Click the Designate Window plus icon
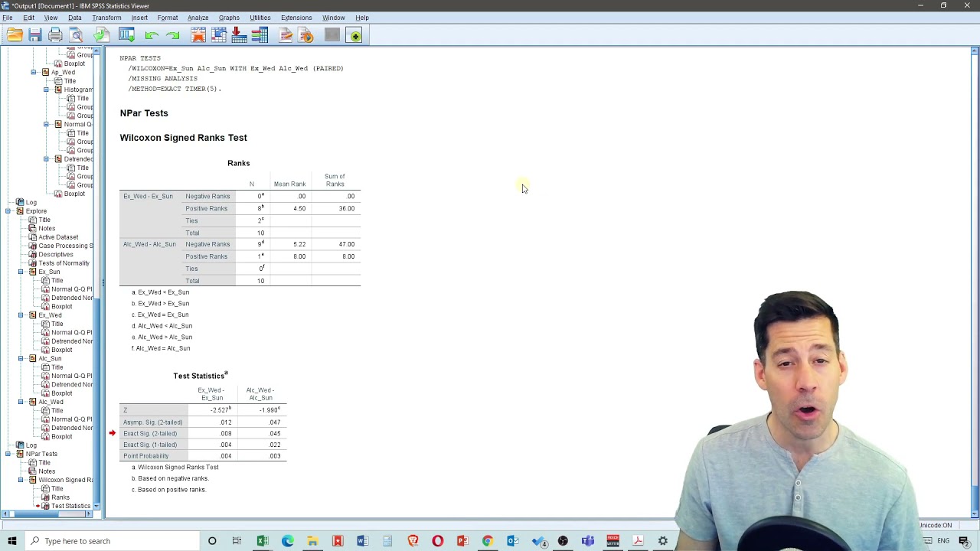Image resolution: width=980 pixels, height=551 pixels. [x=354, y=35]
